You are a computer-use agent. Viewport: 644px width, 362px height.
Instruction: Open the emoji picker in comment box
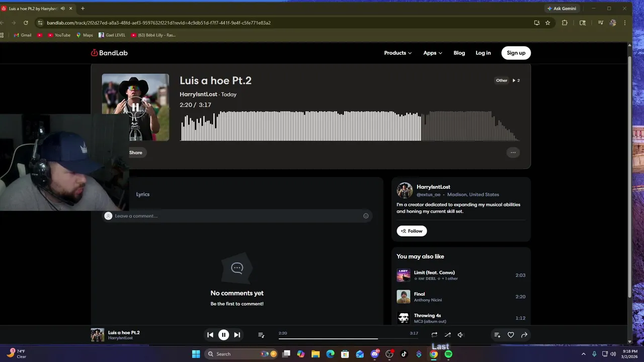tap(366, 216)
